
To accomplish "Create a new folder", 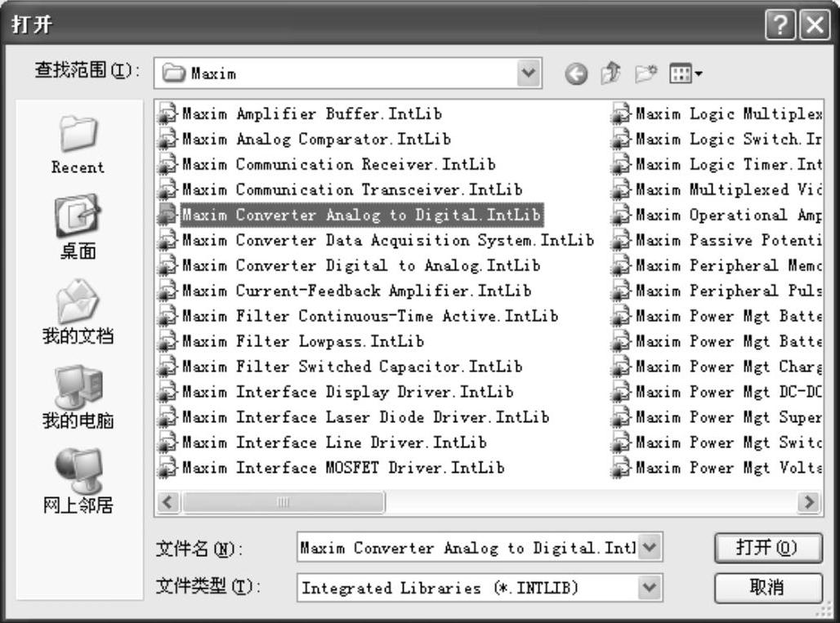I will coord(646,73).
